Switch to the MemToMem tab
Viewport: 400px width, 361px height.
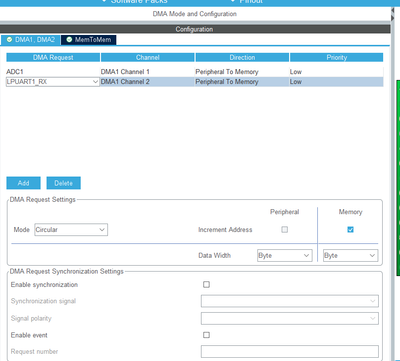(89, 40)
